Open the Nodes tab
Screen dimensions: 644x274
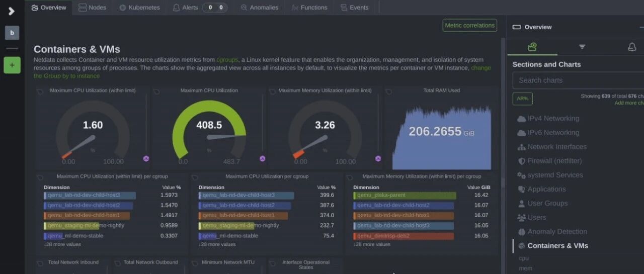[92, 8]
